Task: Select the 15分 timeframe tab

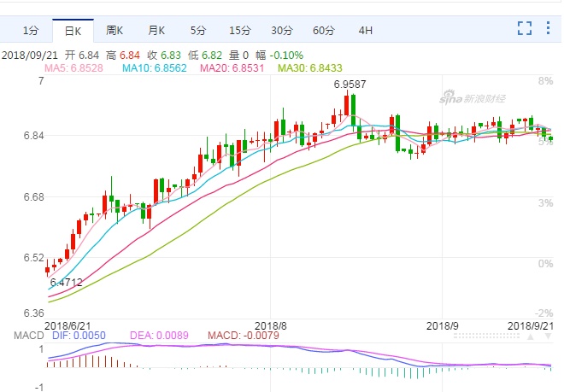Action: (240, 31)
